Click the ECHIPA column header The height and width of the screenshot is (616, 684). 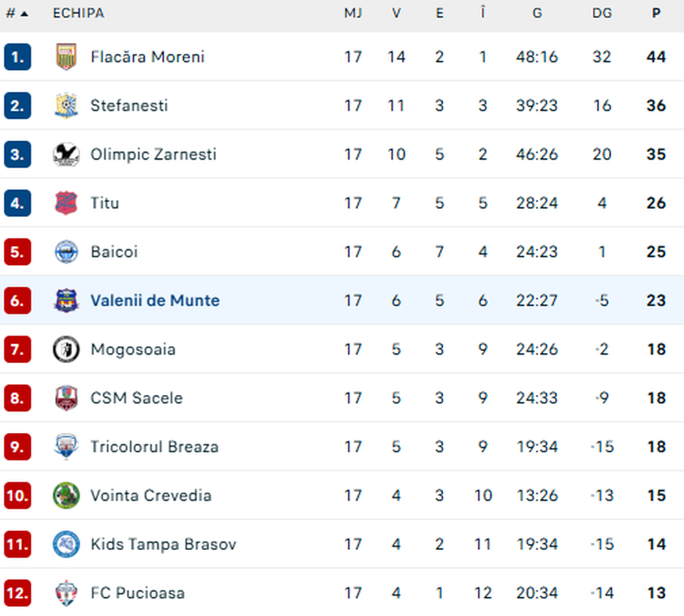(78, 14)
